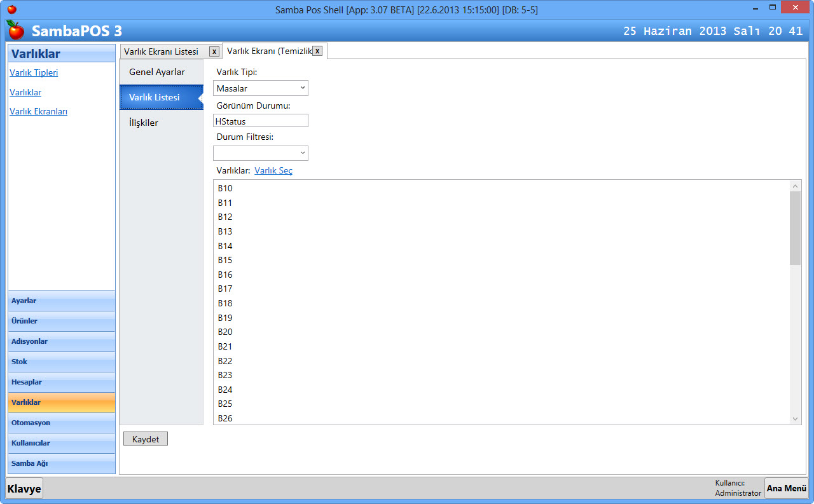
Task: Click the Varlık Seç link
Action: point(273,170)
